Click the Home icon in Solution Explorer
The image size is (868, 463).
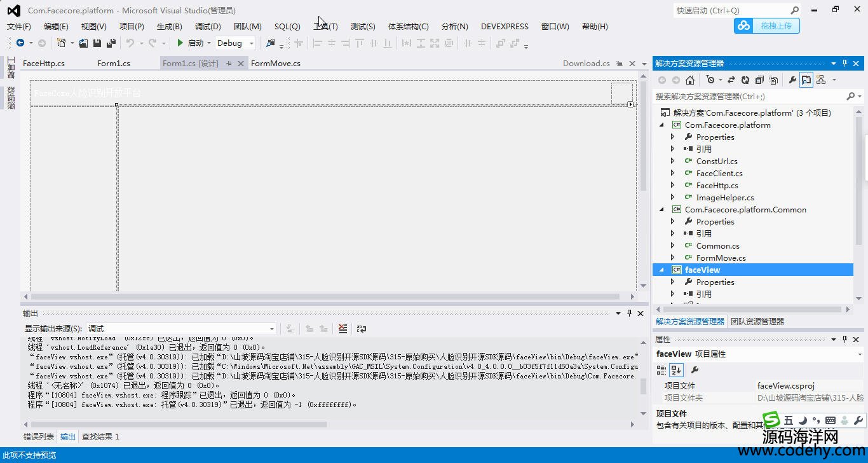click(690, 79)
